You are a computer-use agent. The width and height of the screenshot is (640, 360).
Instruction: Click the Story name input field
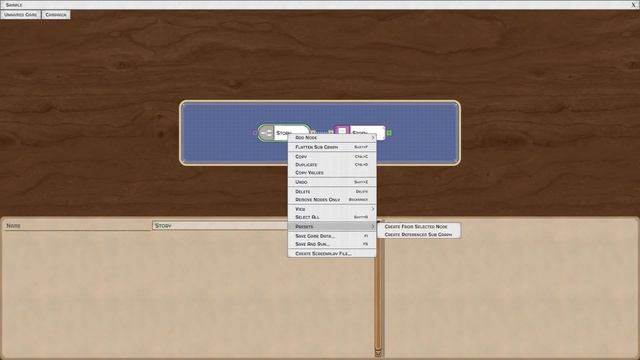[x=220, y=226]
